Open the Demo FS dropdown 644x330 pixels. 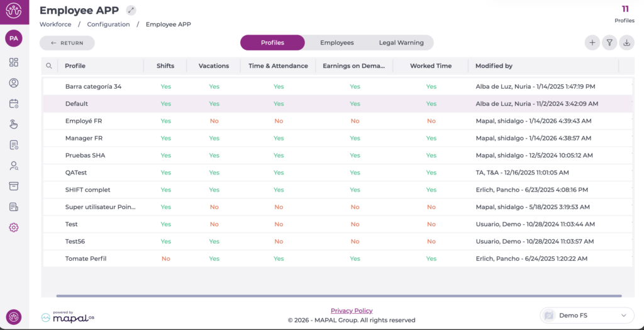(x=586, y=315)
